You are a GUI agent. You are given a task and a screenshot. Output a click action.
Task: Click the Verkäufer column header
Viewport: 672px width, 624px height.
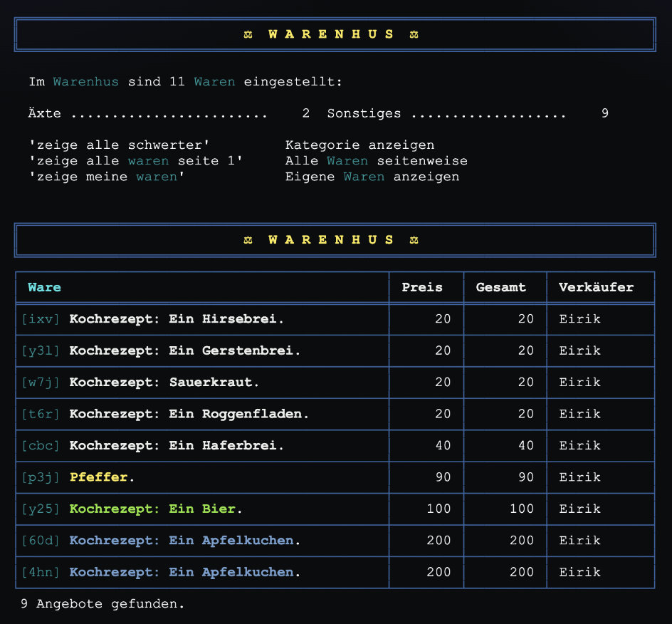596,288
